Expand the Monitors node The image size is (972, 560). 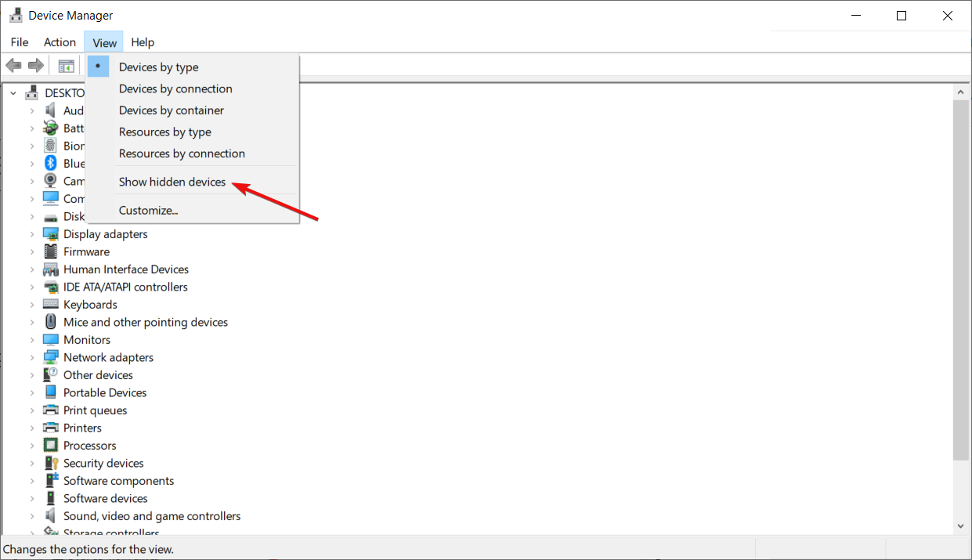32,340
